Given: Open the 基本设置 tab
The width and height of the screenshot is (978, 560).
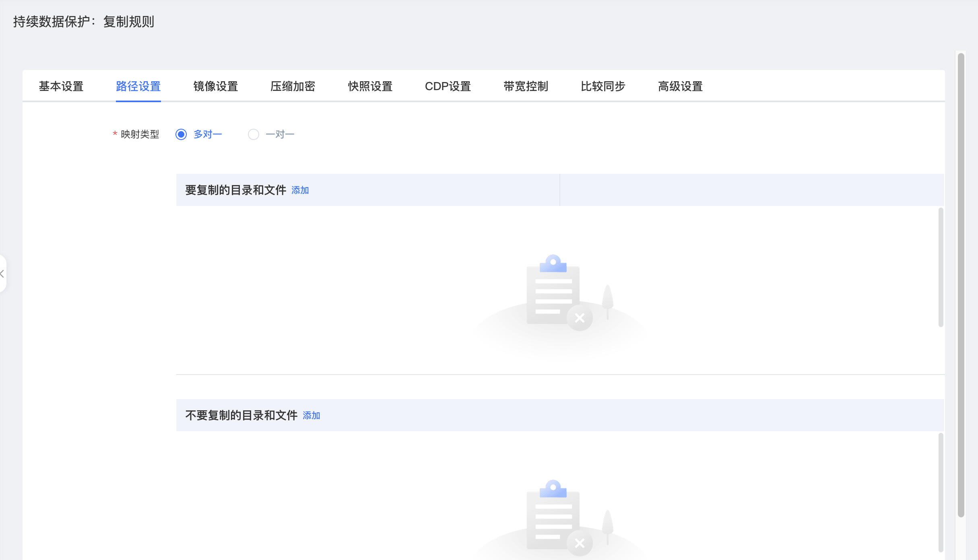Looking at the screenshot, I should [61, 86].
